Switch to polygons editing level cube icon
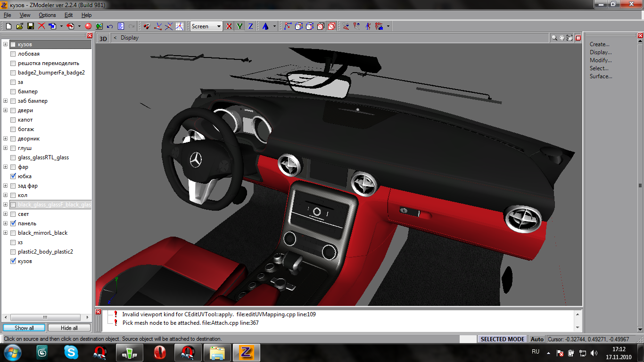This screenshot has width=644, height=362. coord(321,26)
